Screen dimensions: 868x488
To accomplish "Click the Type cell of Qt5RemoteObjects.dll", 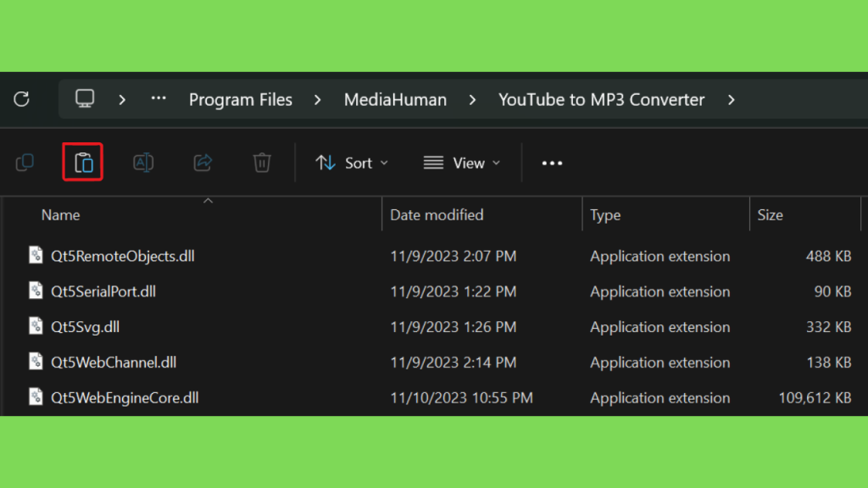I will (659, 256).
